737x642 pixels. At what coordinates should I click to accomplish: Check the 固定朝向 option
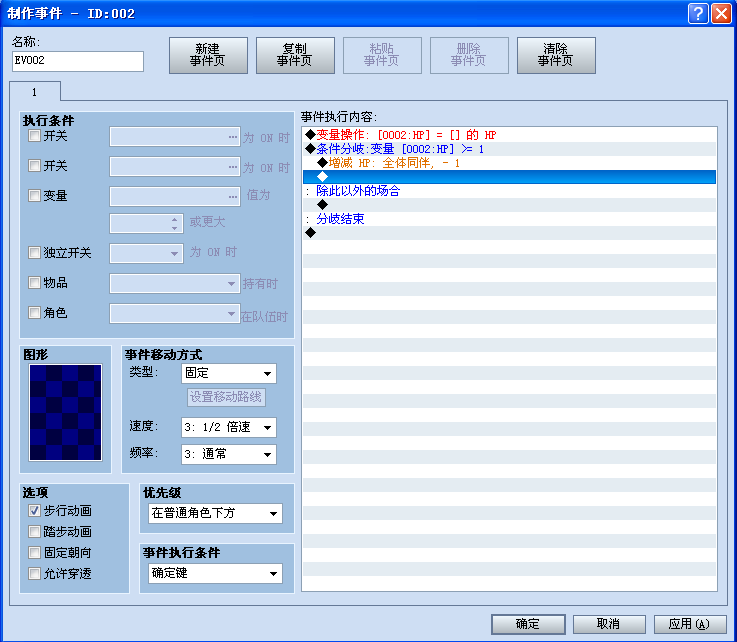[34, 552]
